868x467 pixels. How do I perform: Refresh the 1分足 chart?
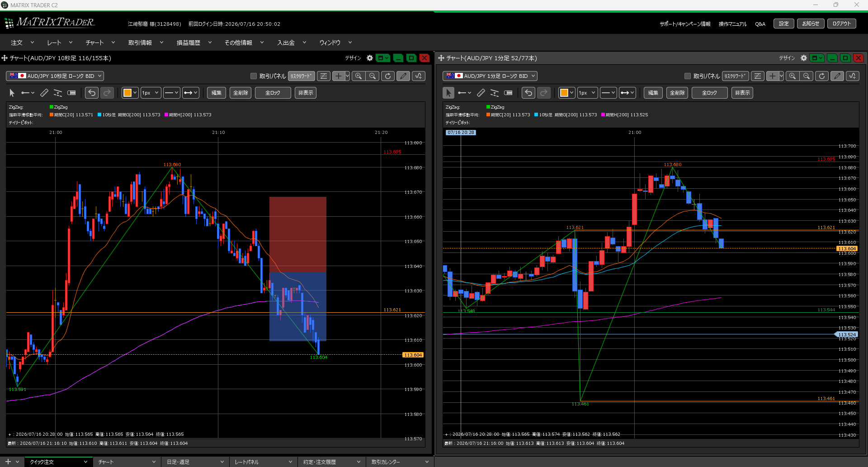[822, 76]
